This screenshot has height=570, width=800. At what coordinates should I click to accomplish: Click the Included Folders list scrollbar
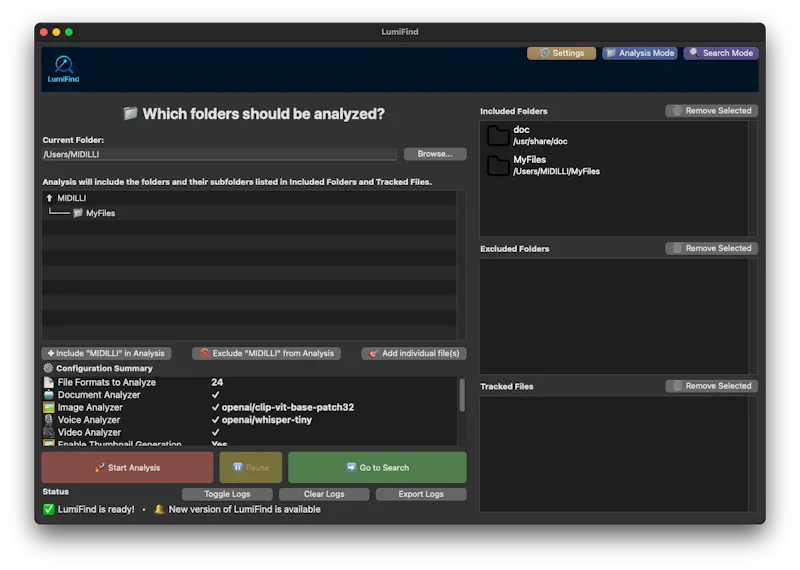click(x=753, y=179)
